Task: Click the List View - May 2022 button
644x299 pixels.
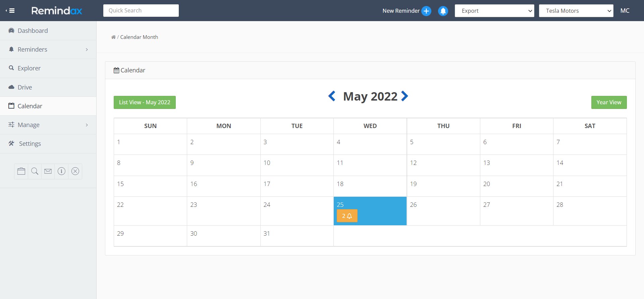Action: 145,103
